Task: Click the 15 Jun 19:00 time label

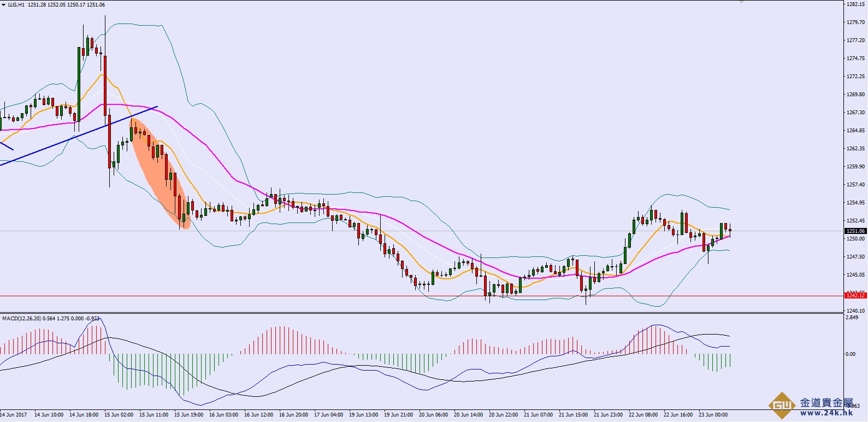Action: pos(188,415)
